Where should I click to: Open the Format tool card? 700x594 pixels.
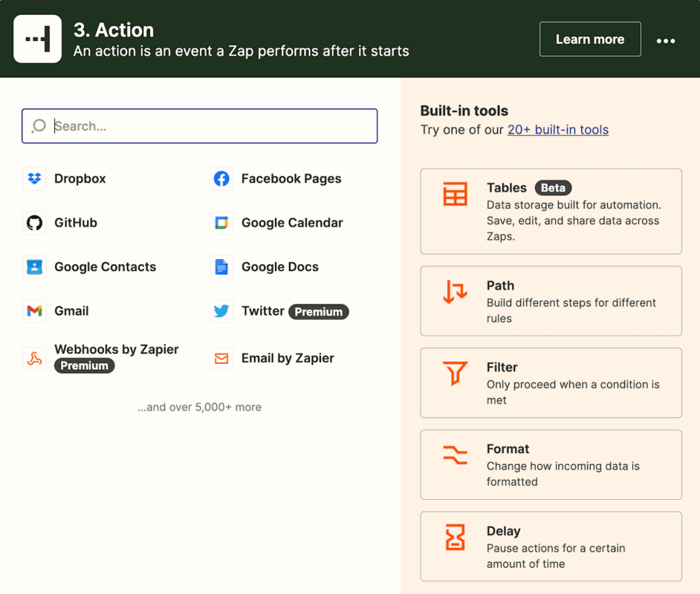[551, 464]
